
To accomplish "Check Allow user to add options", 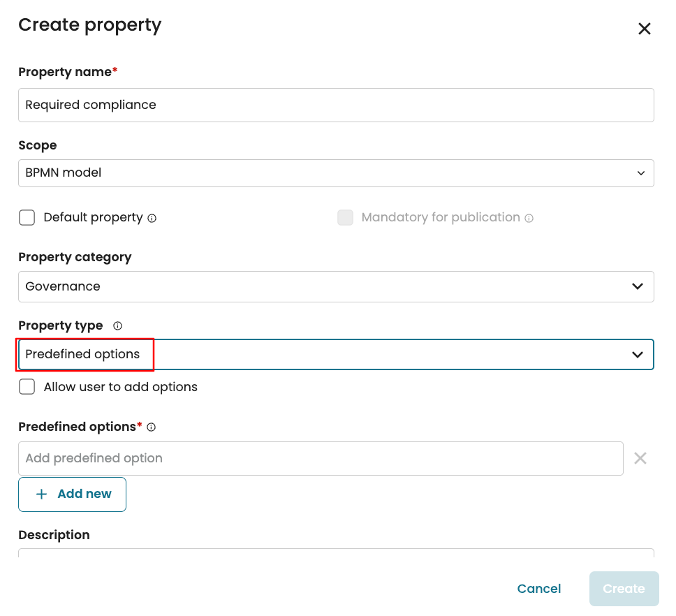I will [x=27, y=387].
